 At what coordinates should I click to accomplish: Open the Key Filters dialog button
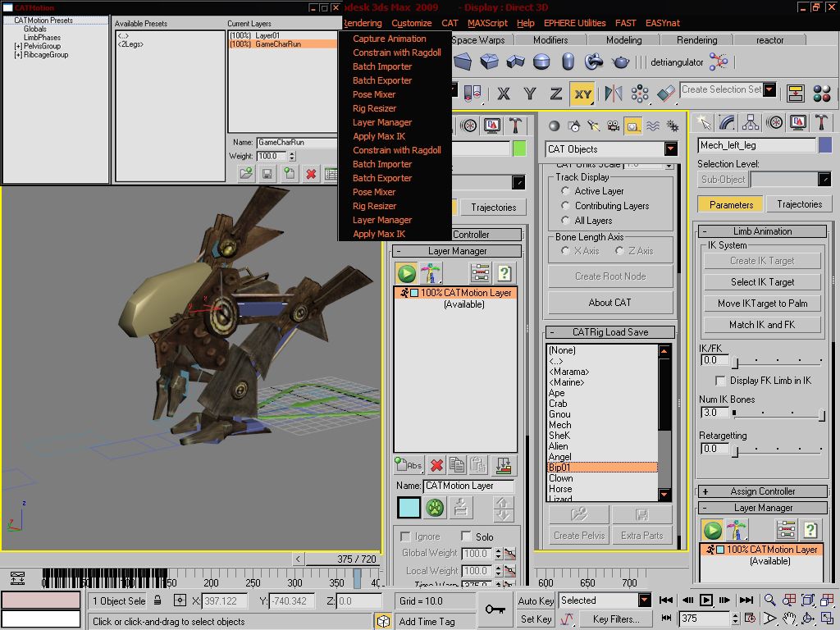point(616,619)
